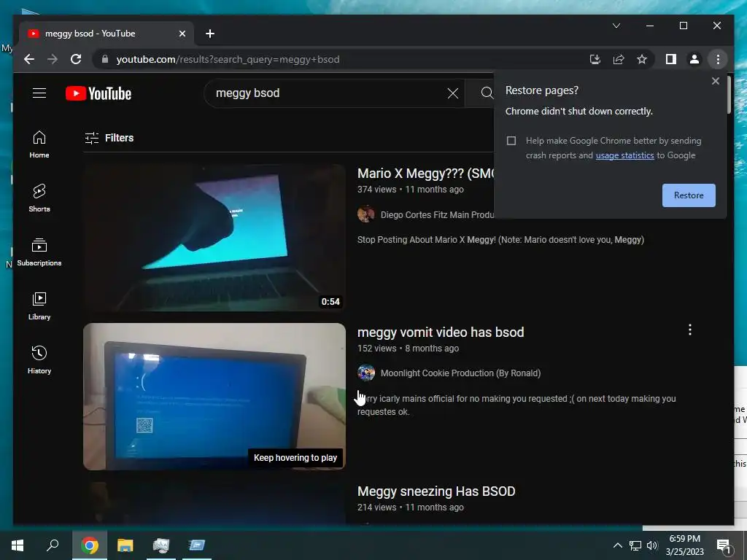747x560 pixels.
Task: Open the Mario X Meggy video thumbnail
Action: pos(214,238)
